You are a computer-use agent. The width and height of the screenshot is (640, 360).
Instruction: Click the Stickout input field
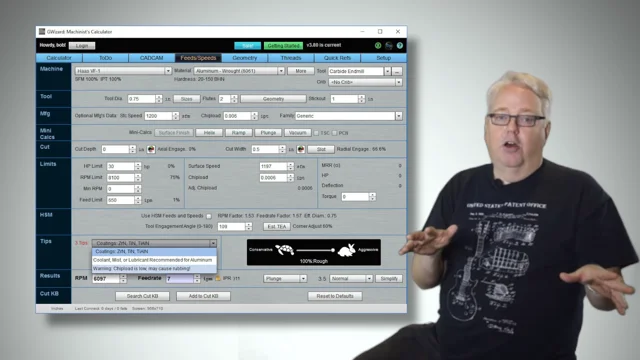click(x=344, y=99)
